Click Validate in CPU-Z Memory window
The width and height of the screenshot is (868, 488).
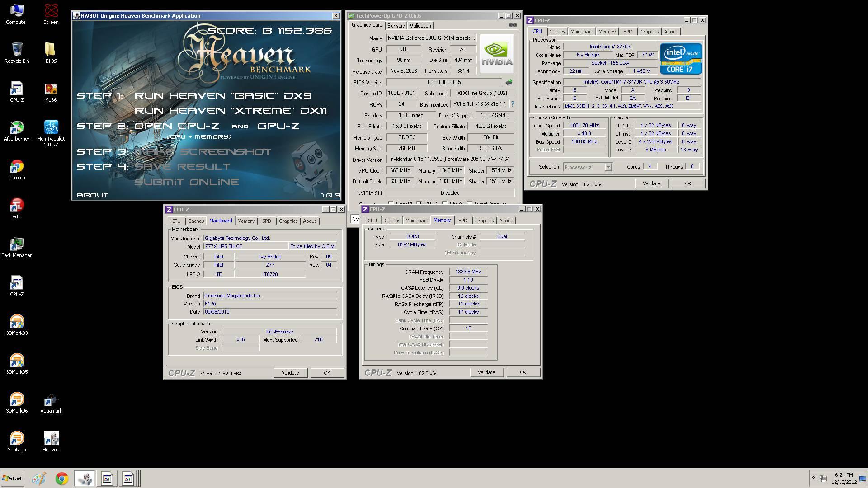click(x=486, y=372)
